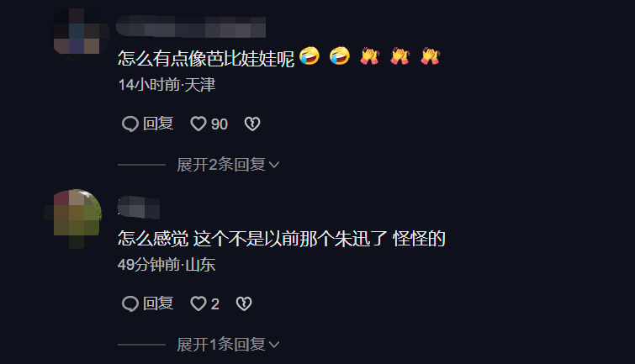Image resolution: width=635 pixels, height=364 pixels.
Task: Click the chevron next to 展开2条回复
Action: tap(274, 166)
